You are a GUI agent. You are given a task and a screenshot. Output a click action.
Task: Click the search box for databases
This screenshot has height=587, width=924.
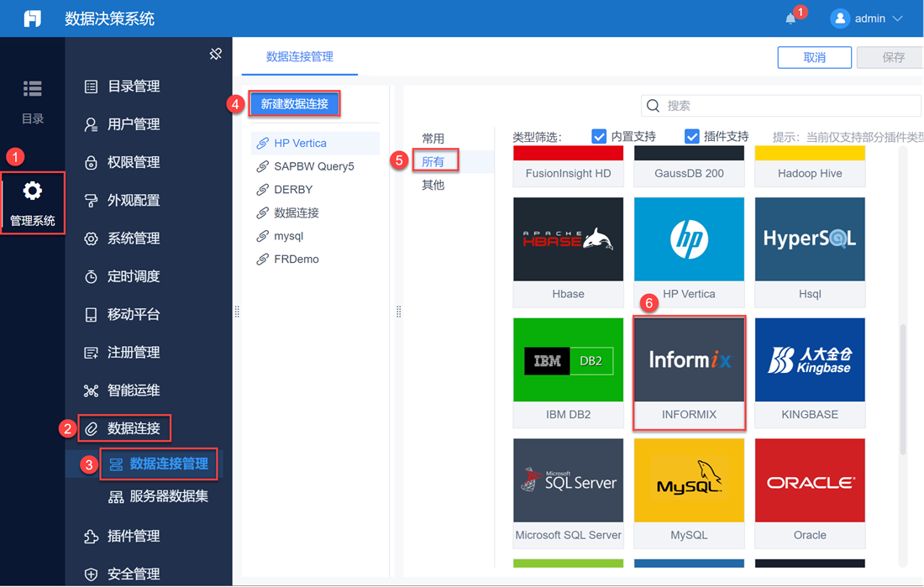(x=781, y=106)
